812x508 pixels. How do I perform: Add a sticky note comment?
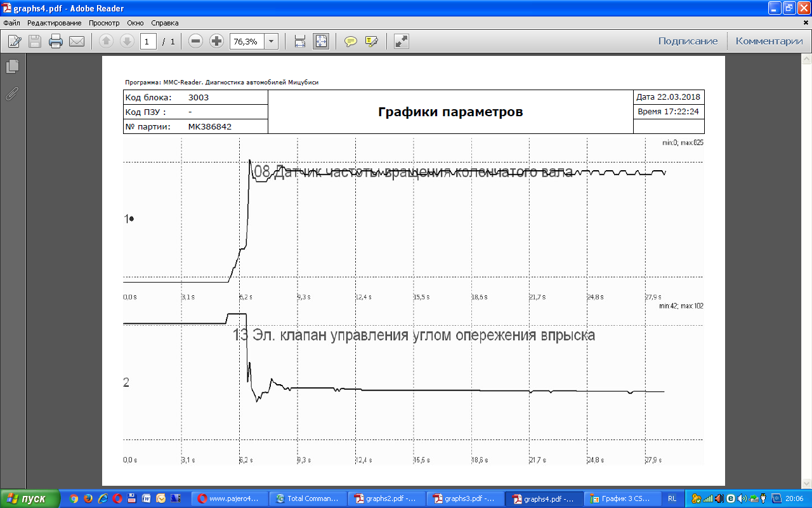[350, 42]
